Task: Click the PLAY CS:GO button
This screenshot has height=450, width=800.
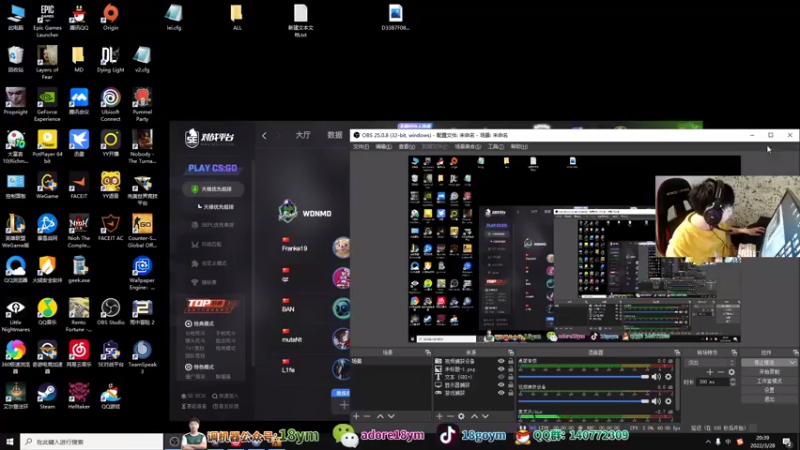Action: point(212,168)
